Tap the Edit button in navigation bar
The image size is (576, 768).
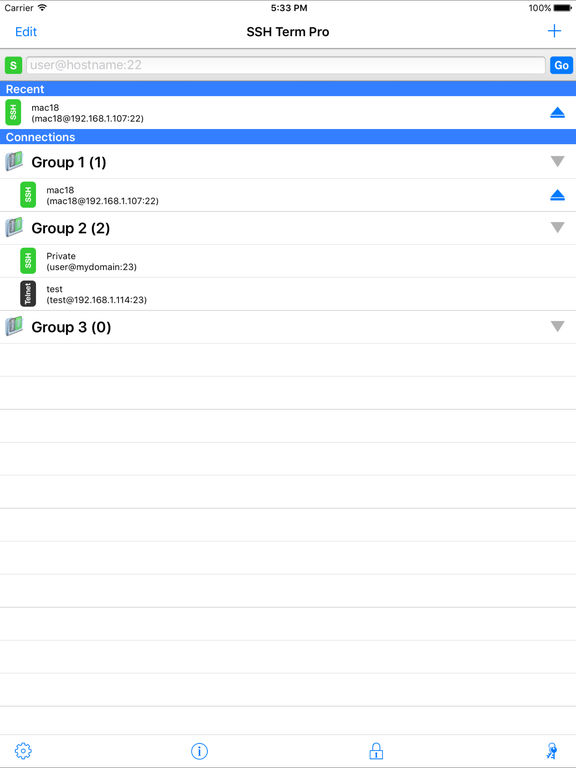tap(26, 32)
